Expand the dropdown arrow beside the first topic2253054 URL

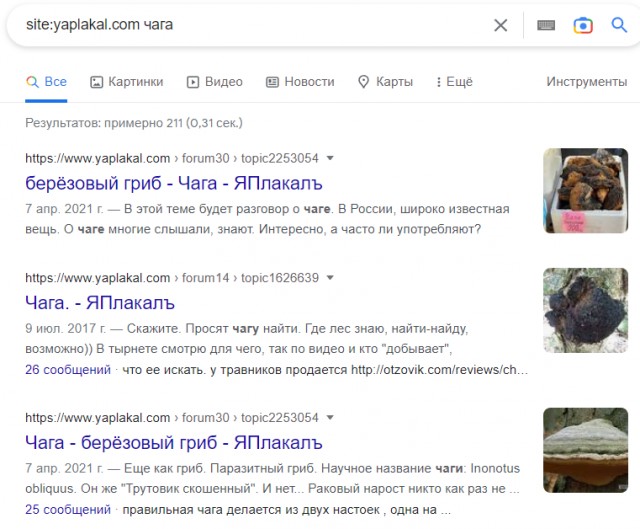pos(330,158)
